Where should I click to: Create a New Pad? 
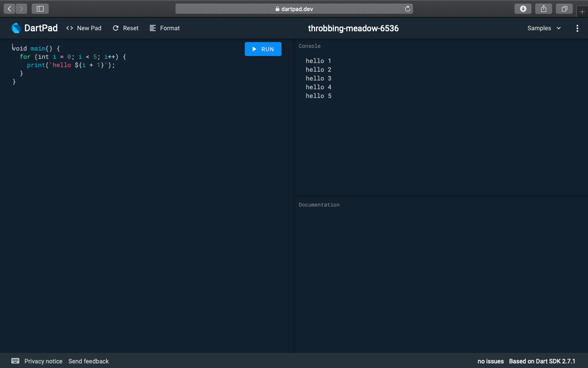84,28
